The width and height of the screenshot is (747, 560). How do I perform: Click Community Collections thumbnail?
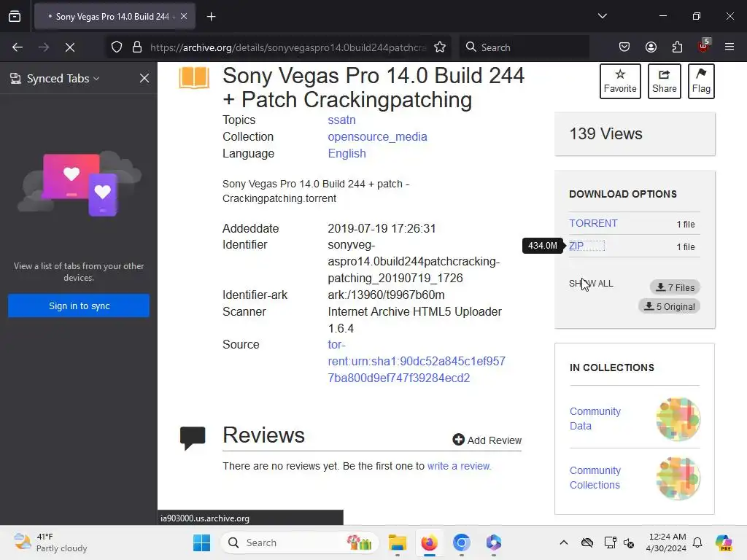click(678, 478)
